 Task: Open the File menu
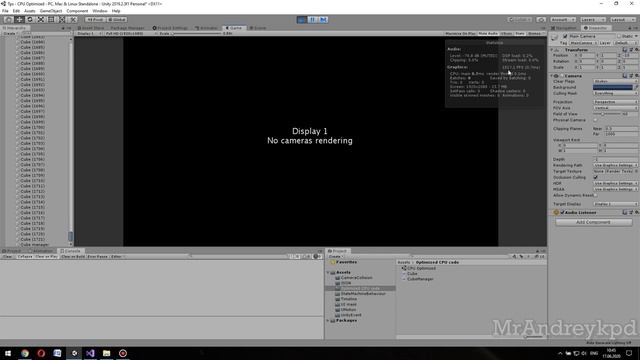click(x=5, y=11)
